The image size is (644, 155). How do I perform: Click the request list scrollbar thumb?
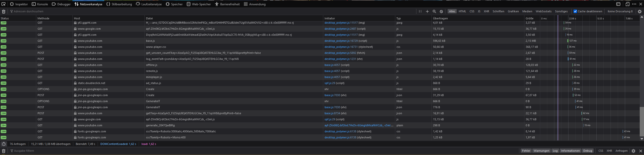(642, 122)
